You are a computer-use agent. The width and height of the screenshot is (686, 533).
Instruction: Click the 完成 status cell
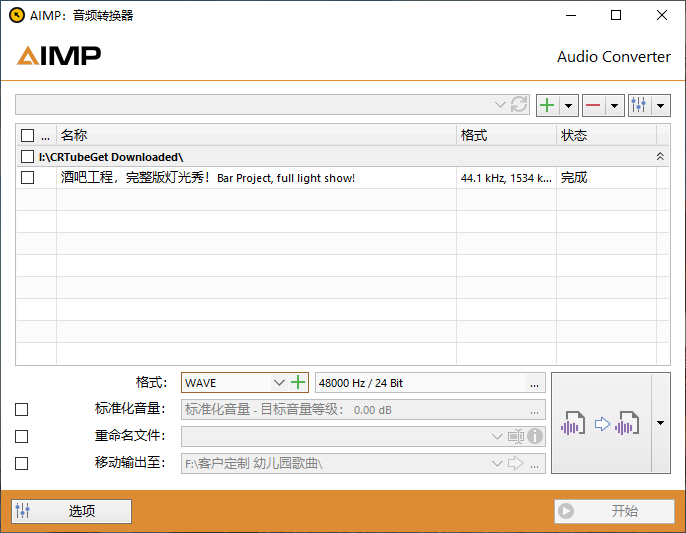(x=606, y=178)
